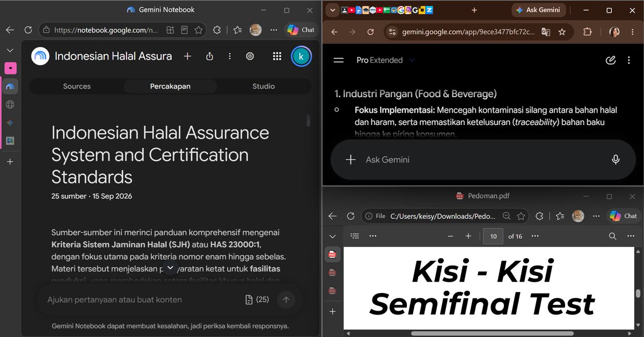The width and height of the screenshot is (644, 337).
Task: Reload the gemini.google.com page
Action: point(370,32)
